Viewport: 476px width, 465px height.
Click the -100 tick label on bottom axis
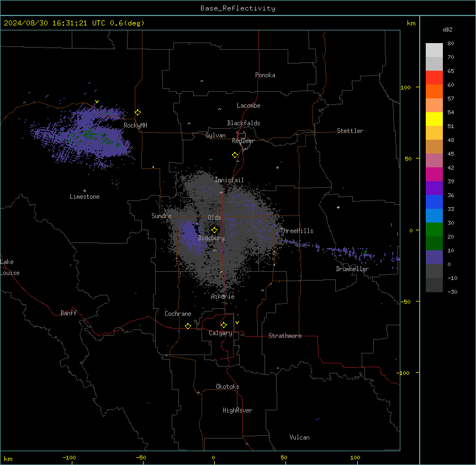[x=69, y=457]
